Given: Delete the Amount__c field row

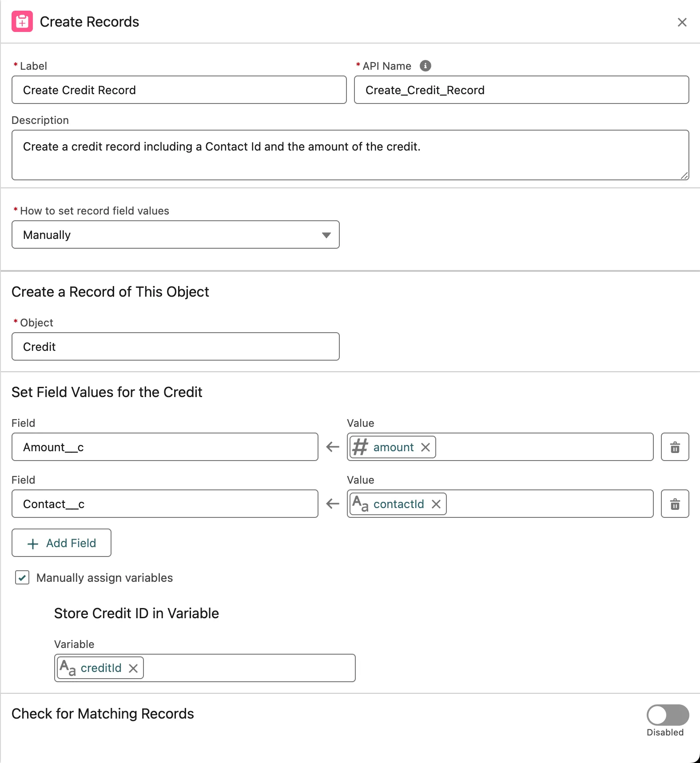Looking at the screenshot, I should [675, 447].
